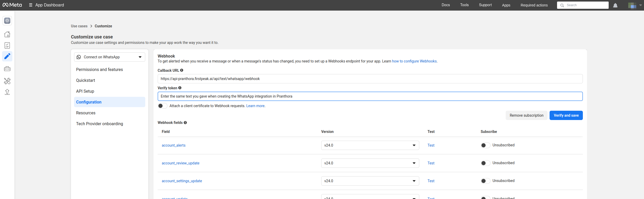This screenshot has width=644, height=199.
Task: Click Verify and save button
Action: click(566, 115)
